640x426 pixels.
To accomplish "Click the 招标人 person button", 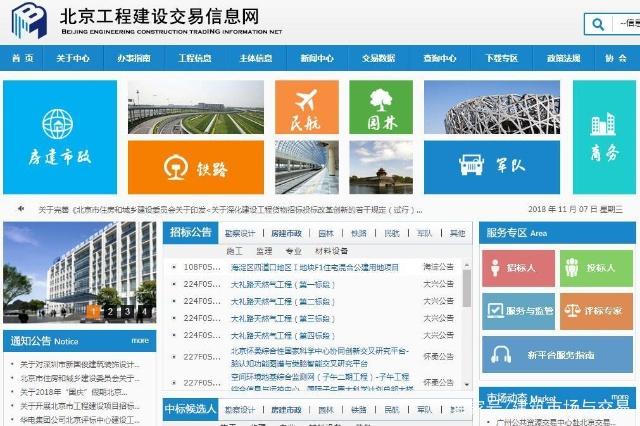I will [x=518, y=268].
